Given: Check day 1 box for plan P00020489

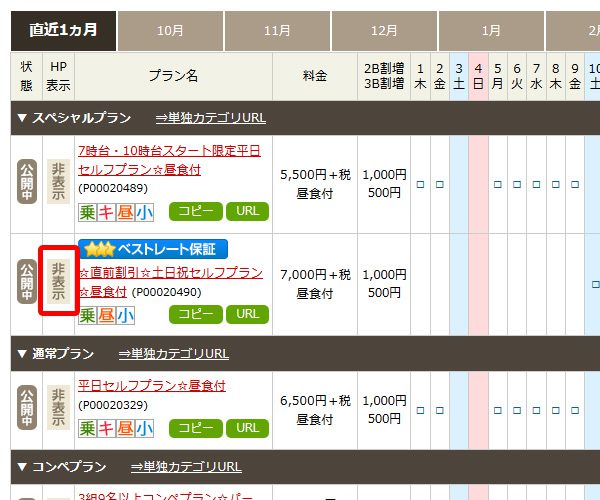Looking at the screenshot, I should [x=420, y=184].
